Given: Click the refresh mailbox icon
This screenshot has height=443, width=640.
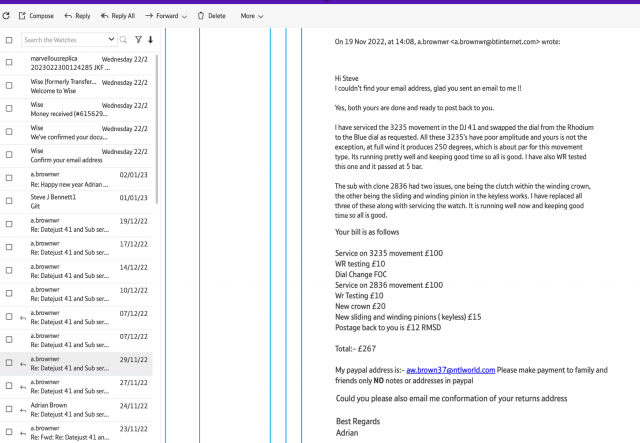Looking at the screenshot, I should point(8,16).
